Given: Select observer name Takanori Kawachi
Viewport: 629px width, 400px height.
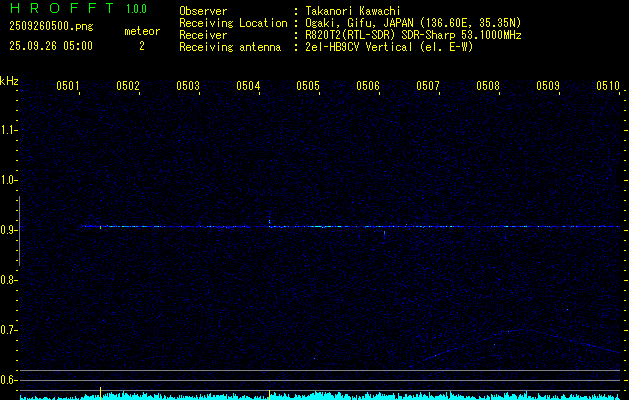Looking at the screenshot, I should tap(353, 11).
